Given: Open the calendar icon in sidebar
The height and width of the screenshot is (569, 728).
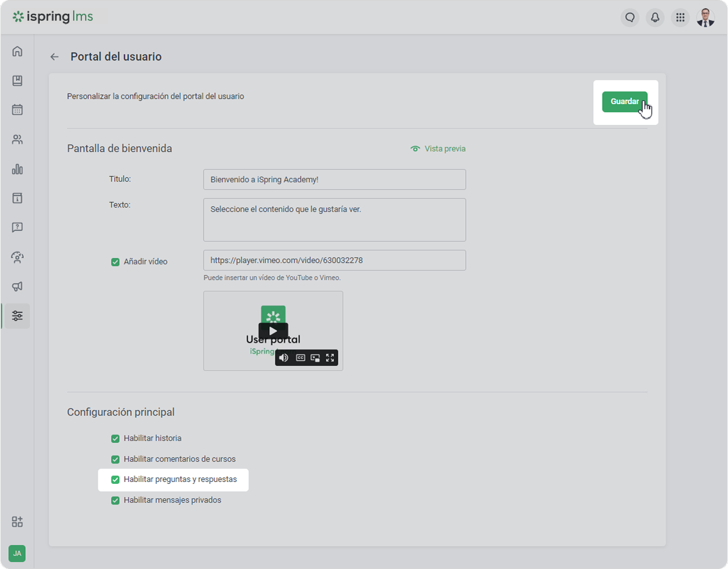Looking at the screenshot, I should (17, 110).
